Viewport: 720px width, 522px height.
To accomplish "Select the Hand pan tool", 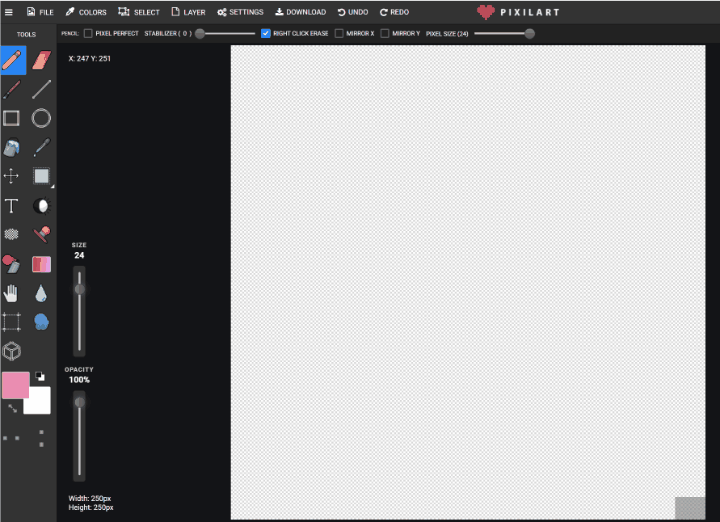I will [x=11, y=294].
